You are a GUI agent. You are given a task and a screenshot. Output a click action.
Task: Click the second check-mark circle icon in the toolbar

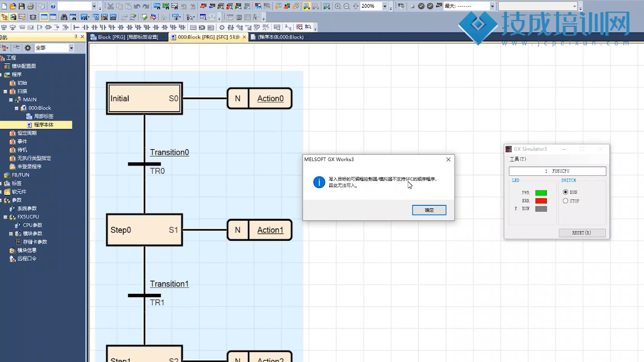(430, 6)
